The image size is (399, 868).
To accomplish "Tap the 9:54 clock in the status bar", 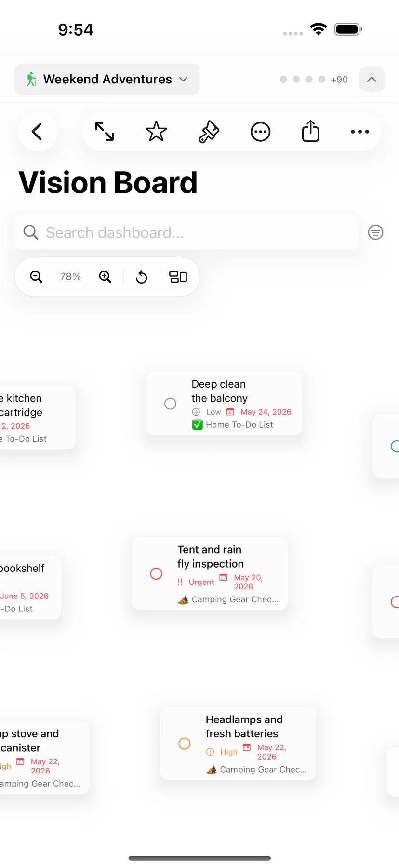I will [x=76, y=29].
